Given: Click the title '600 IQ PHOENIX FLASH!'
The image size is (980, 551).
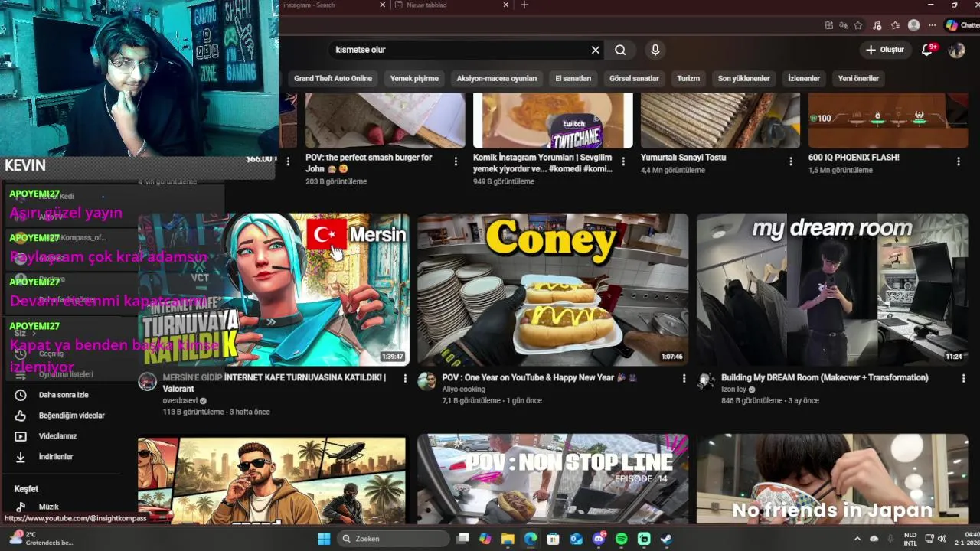Looking at the screenshot, I should point(854,157).
